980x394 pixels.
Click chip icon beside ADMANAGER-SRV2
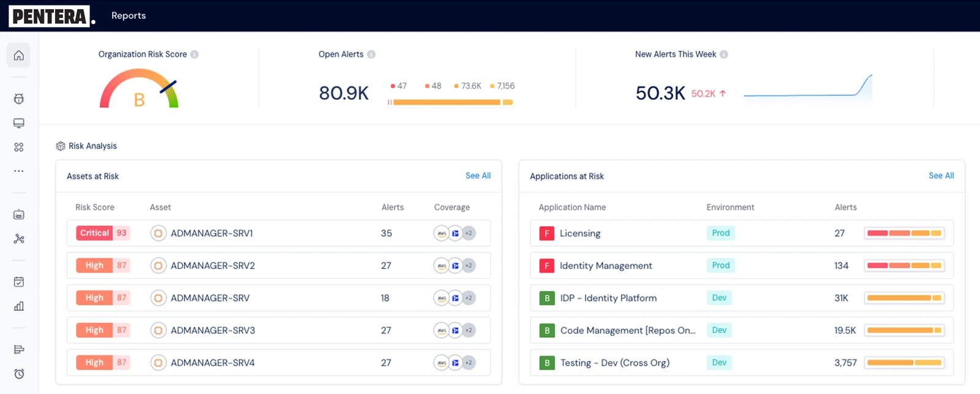[x=158, y=266]
